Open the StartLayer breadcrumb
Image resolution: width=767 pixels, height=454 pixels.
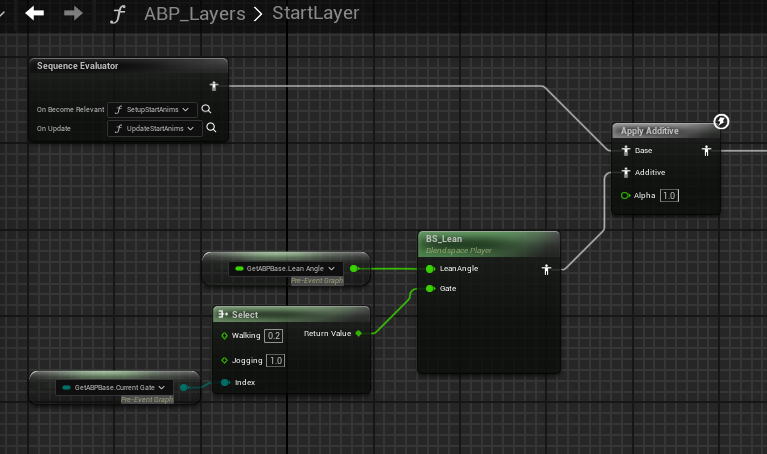(316, 13)
